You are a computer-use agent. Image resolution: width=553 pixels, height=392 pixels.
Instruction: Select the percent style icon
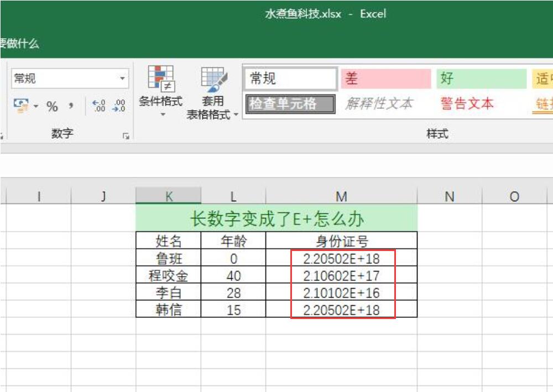[53, 106]
